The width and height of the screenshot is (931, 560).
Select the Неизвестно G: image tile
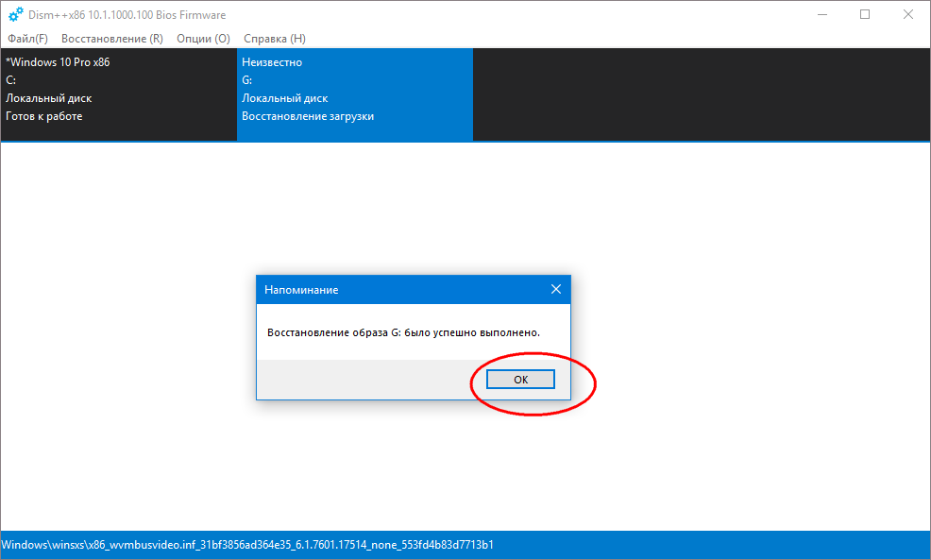[x=355, y=94]
